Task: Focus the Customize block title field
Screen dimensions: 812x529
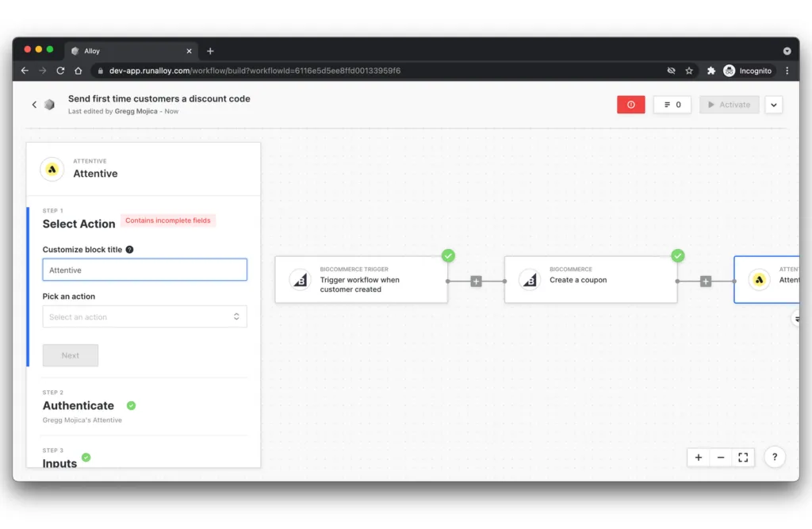Action: point(144,270)
